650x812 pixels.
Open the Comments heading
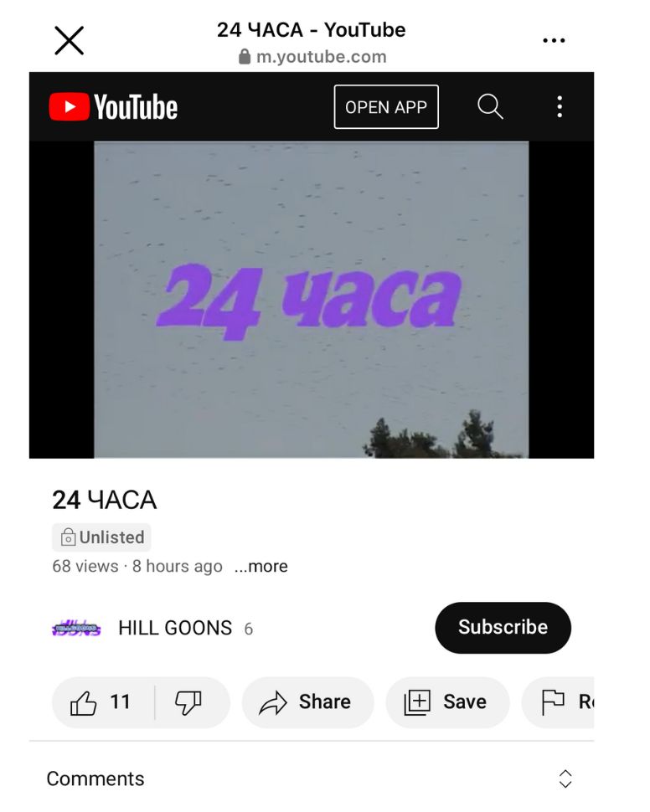[x=95, y=779]
